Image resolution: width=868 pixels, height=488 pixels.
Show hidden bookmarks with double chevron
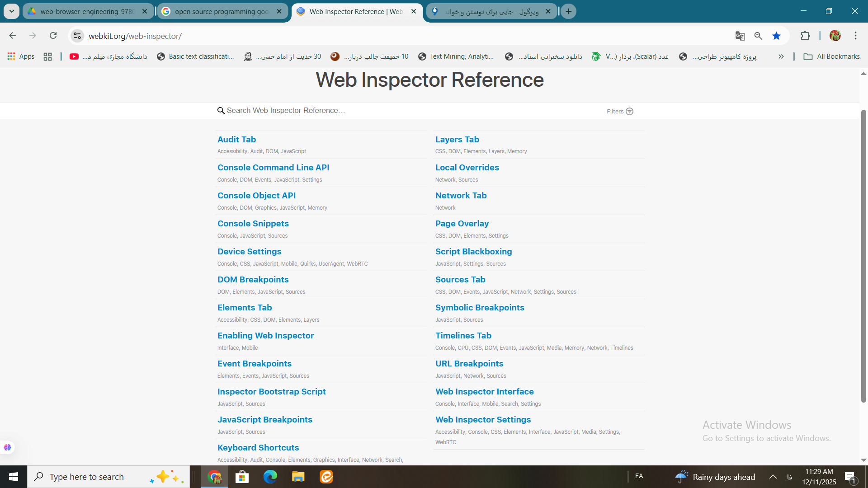(781, 56)
